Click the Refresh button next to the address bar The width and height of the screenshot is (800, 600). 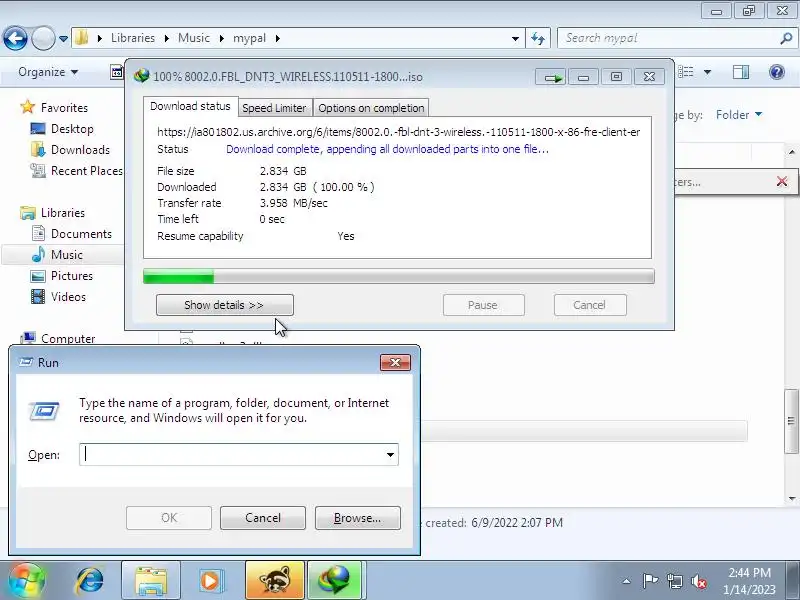click(x=538, y=38)
